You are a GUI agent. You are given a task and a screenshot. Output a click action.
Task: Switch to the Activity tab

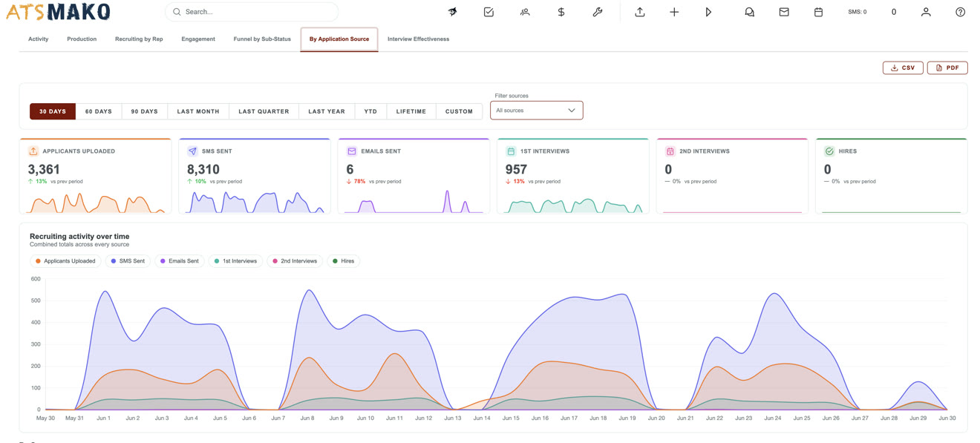(x=39, y=39)
